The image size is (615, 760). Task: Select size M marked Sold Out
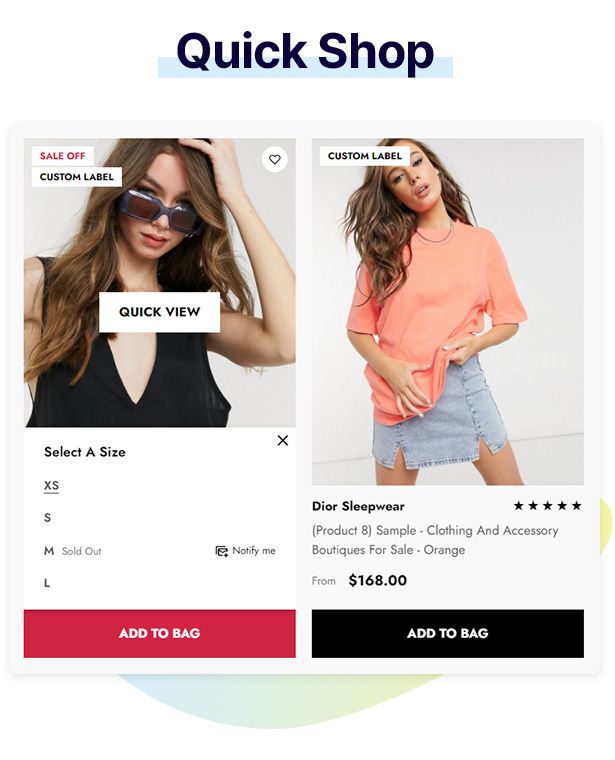pyautogui.click(x=49, y=551)
